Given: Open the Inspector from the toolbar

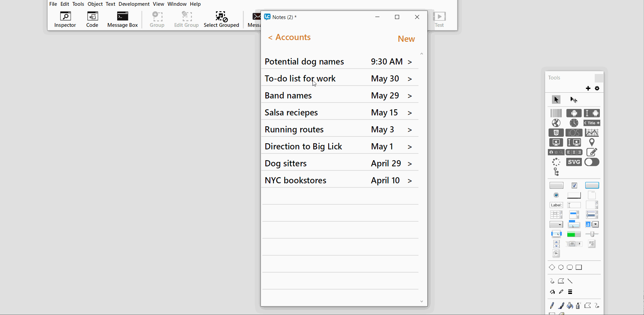Looking at the screenshot, I should click(x=65, y=19).
